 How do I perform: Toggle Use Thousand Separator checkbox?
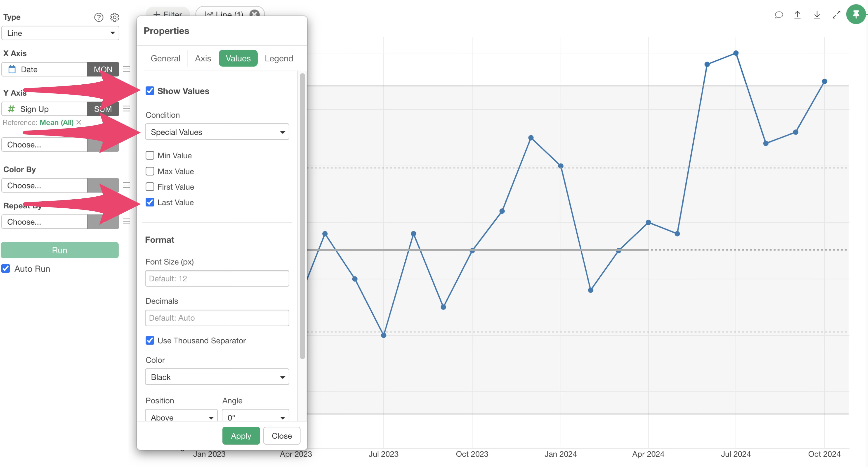click(150, 341)
